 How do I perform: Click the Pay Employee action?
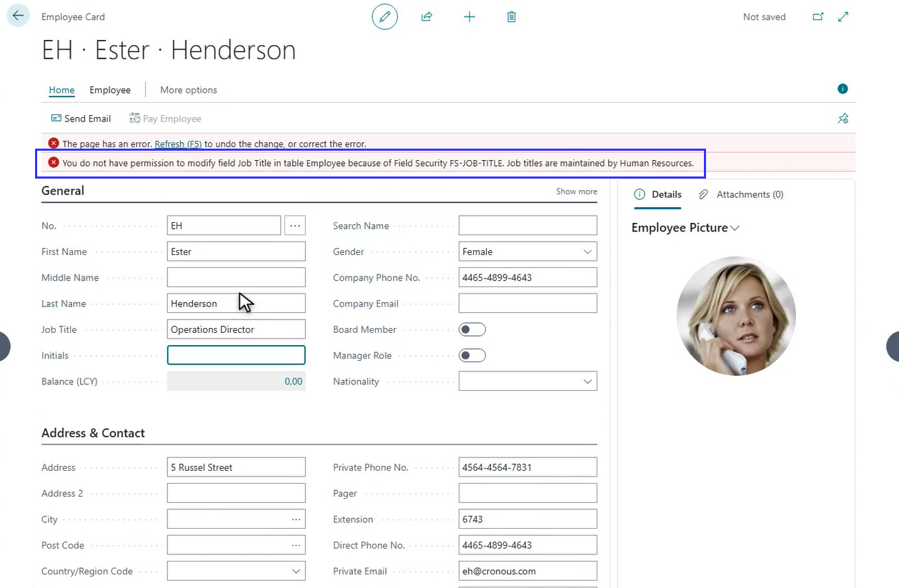(165, 119)
